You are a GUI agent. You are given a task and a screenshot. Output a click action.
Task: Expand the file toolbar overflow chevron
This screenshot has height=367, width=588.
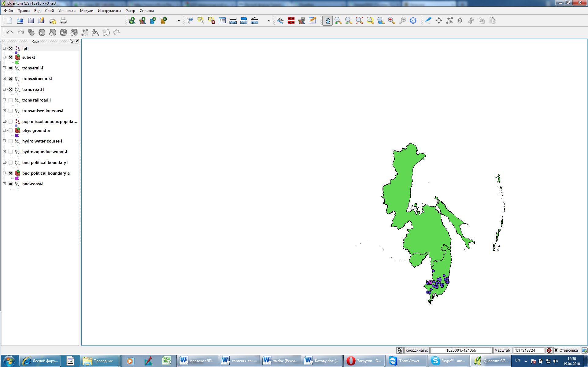179,21
